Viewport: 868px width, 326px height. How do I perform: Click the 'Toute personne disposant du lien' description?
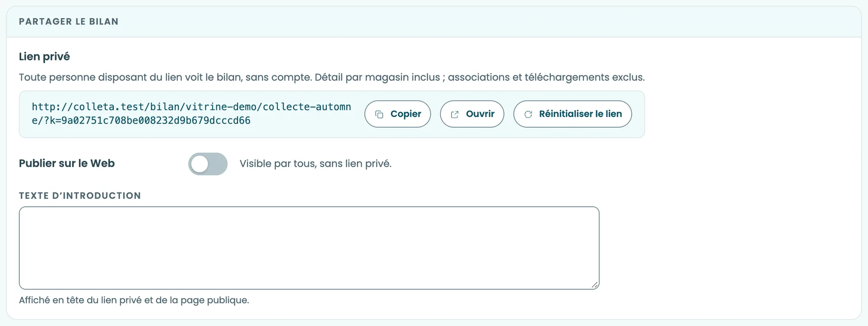pos(332,77)
